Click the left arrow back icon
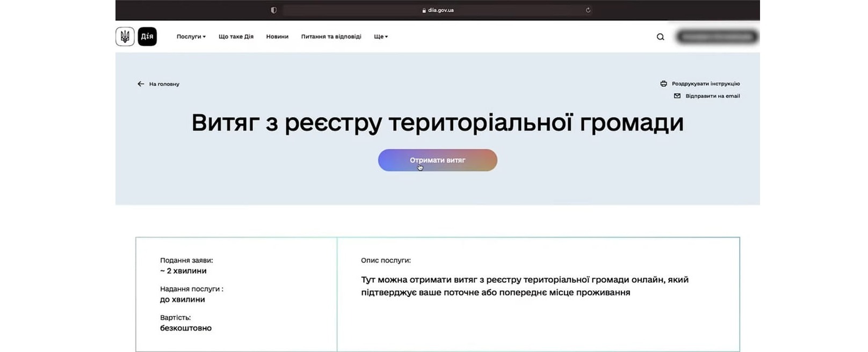 pos(141,84)
